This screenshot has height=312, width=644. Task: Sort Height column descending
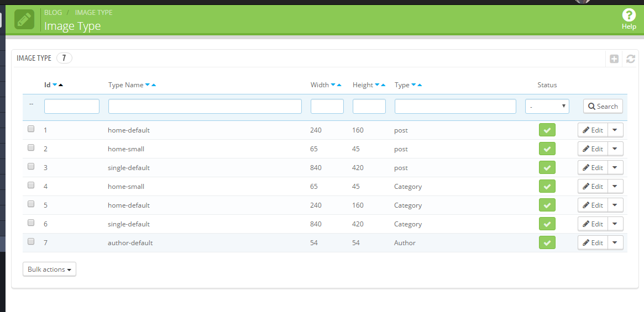click(377, 85)
